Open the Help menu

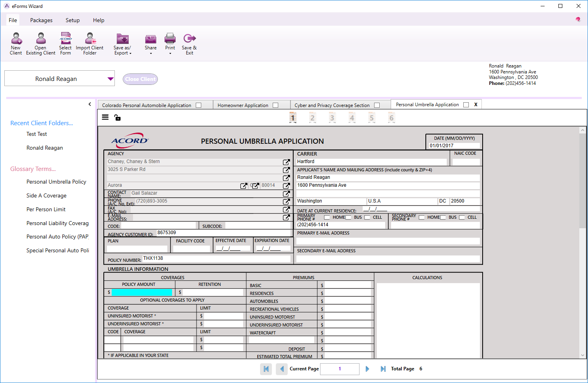99,20
